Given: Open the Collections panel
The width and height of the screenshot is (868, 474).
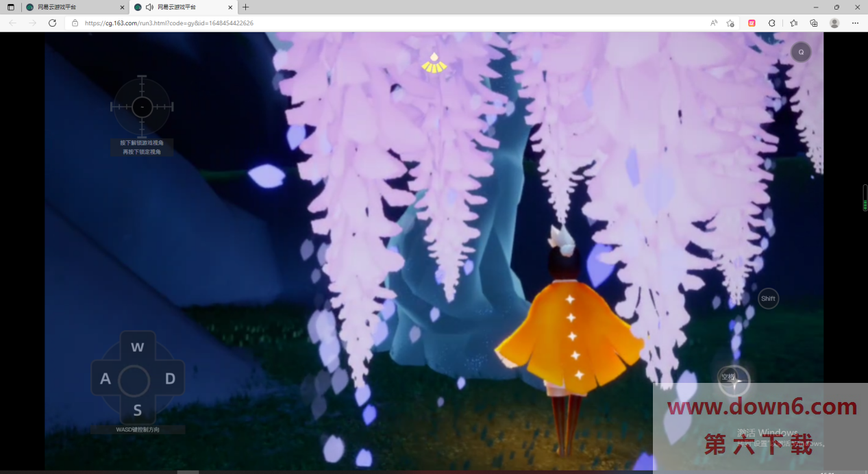Looking at the screenshot, I should [814, 23].
